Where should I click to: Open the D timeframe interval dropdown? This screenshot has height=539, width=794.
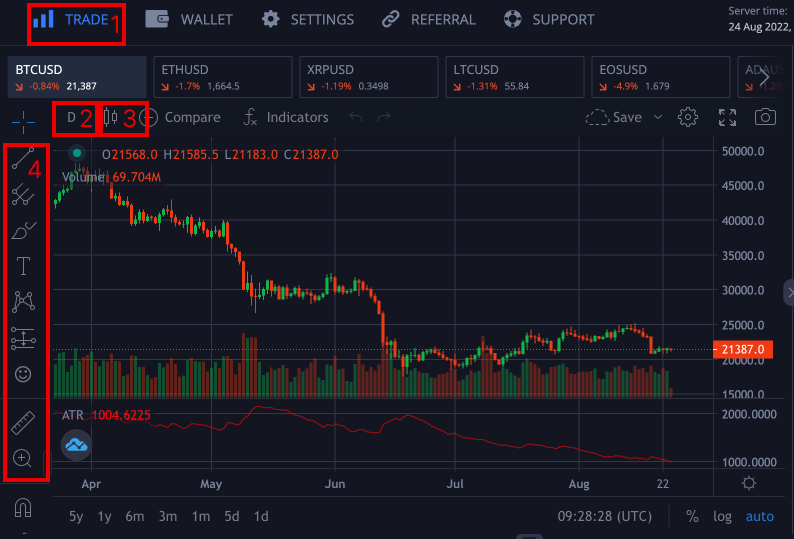point(71,118)
